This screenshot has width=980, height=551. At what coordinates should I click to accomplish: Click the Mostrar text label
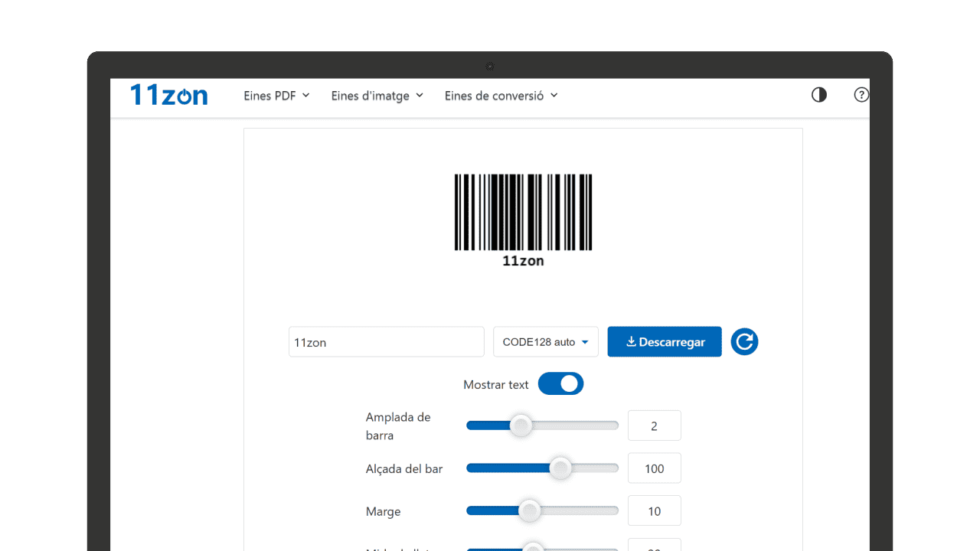pos(496,385)
